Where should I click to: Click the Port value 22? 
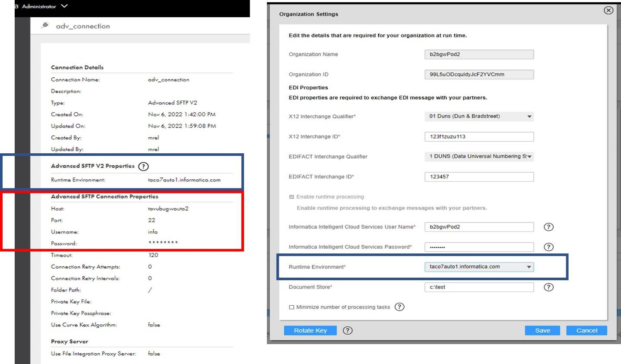(152, 220)
